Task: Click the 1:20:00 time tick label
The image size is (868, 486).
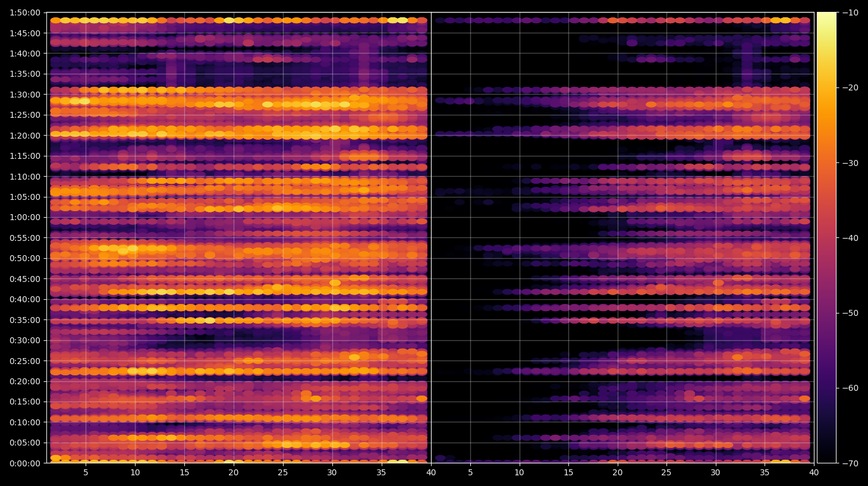Action: 25,136
